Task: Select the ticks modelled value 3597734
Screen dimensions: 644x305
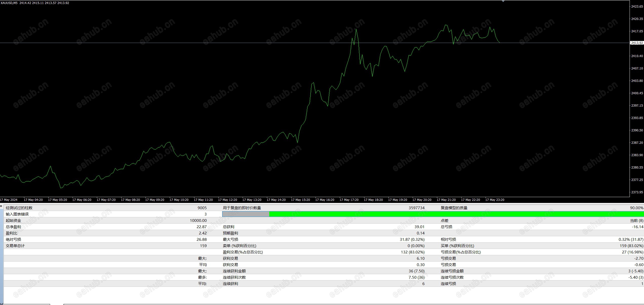Action: click(417, 208)
